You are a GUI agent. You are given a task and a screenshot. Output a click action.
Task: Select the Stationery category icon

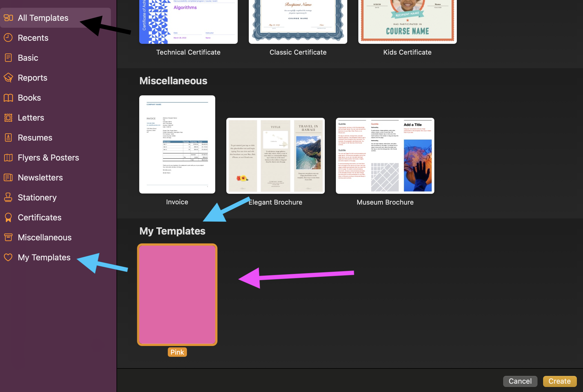tap(8, 197)
